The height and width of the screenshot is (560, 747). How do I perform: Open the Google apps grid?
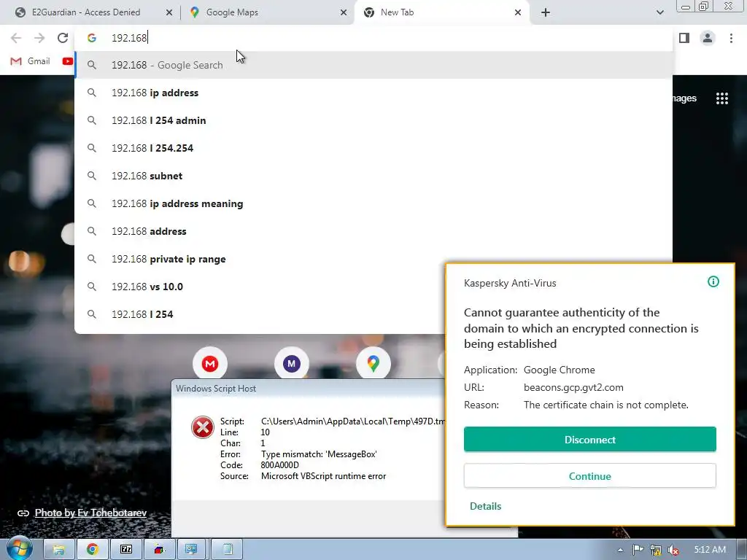721,98
